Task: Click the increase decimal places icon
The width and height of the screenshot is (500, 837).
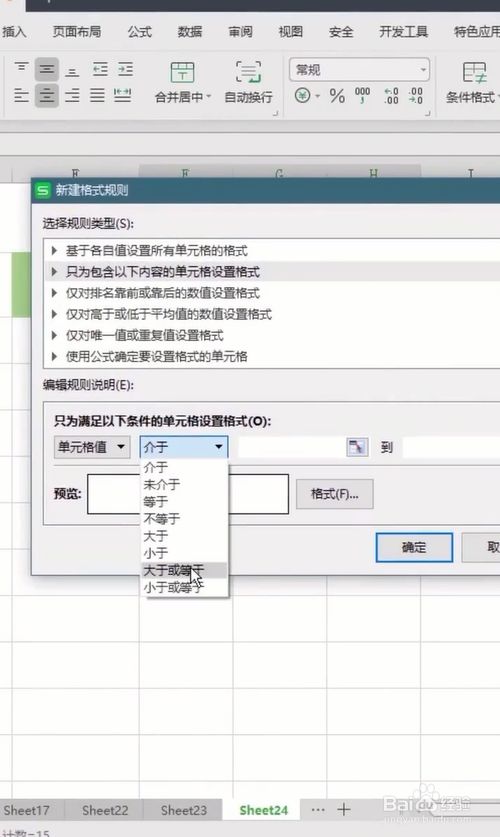Action: (391, 96)
